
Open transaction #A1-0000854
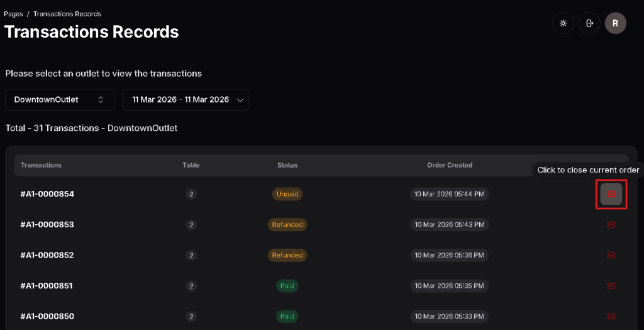tap(47, 194)
